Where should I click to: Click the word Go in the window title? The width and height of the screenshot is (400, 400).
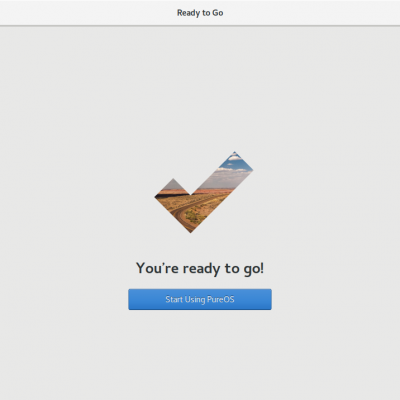[218, 13]
